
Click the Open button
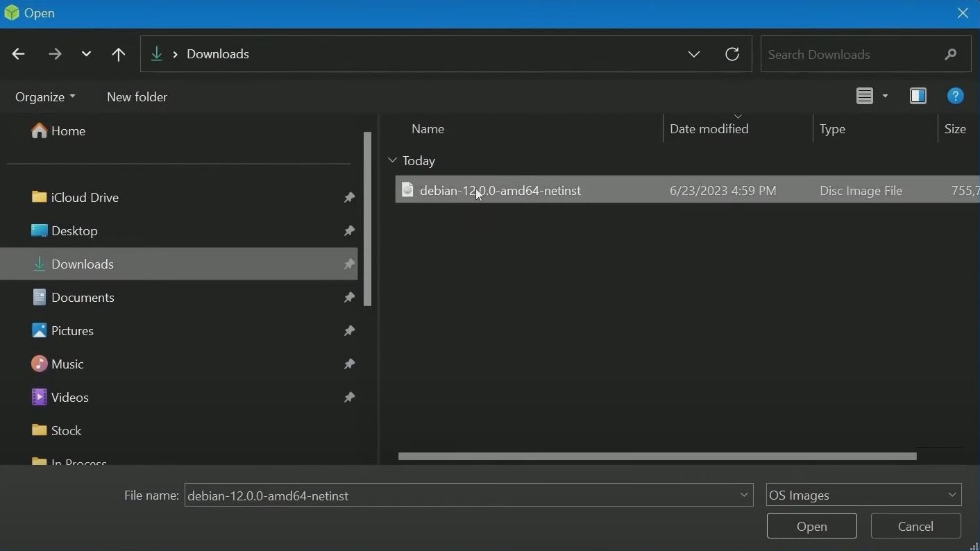click(811, 527)
